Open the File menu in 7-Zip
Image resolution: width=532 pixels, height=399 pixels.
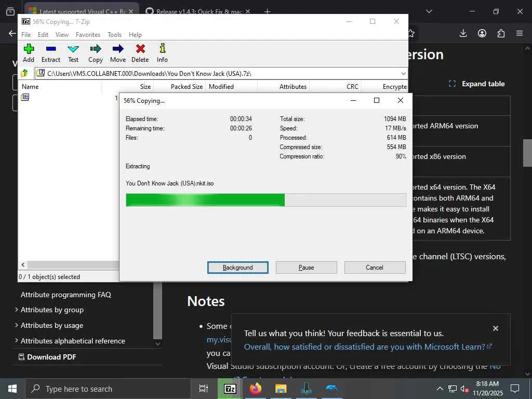[26, 35]
